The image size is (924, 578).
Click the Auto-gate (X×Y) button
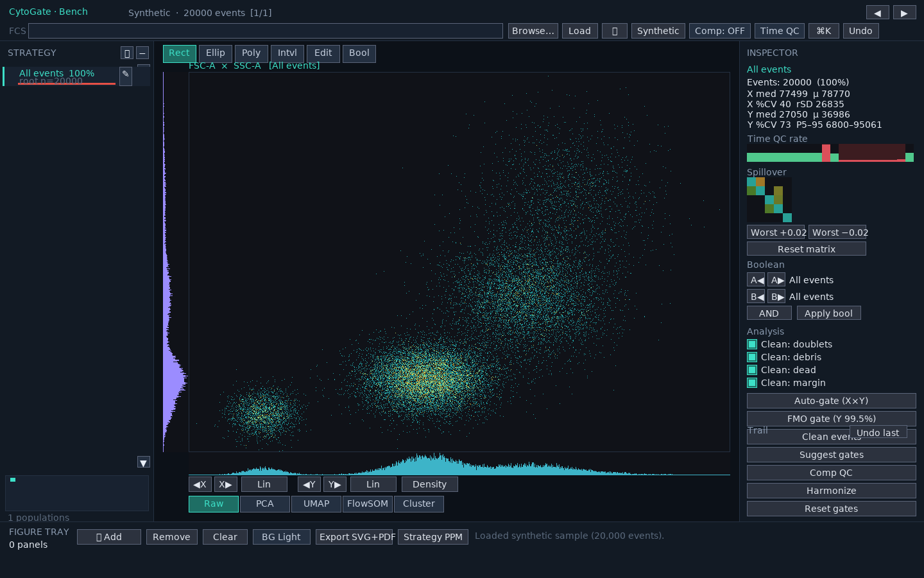pos(832,401)
